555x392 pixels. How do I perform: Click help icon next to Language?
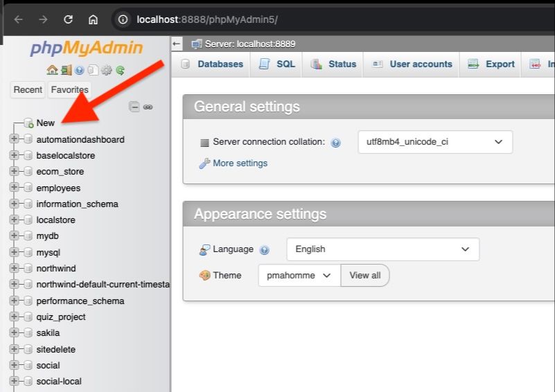[265, 250]
